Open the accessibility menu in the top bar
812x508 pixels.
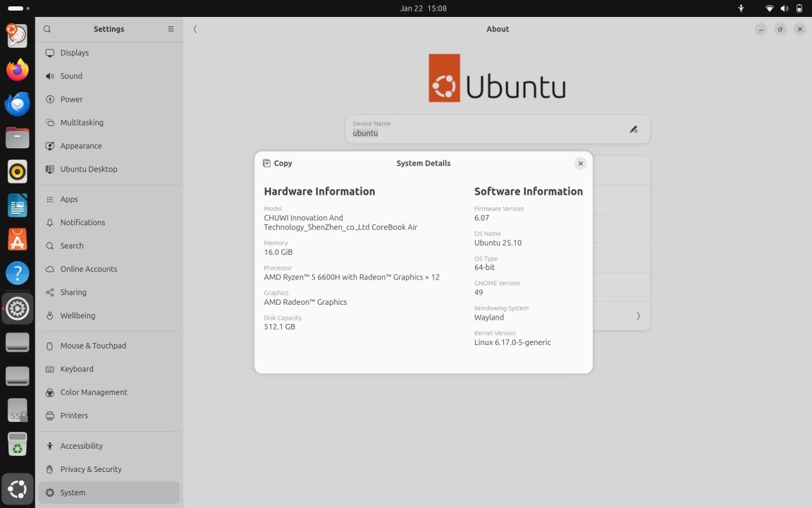click(741, 8)
